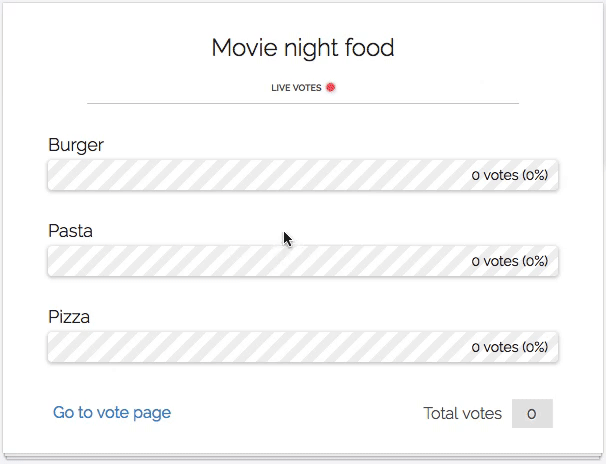The height and width of the screenshot is (464, 606).
Task: Click Pizza's 0 votes (0%) text
Action: pos(510,347)
